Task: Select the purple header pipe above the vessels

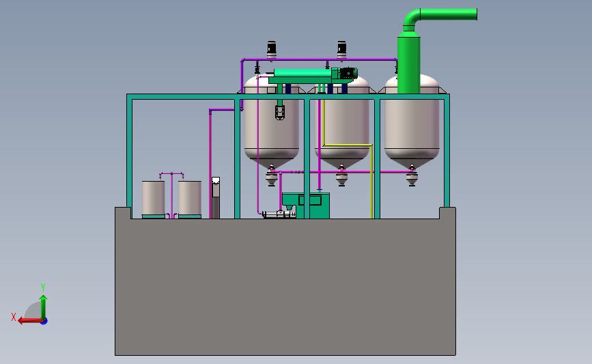Action: pos(319,59)
